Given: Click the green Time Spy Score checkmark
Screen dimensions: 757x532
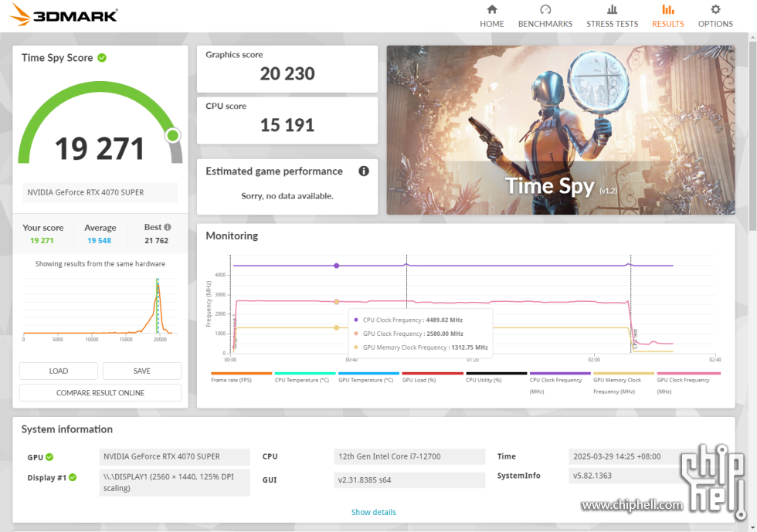Looking at the screenshot, I should click(x=102, y=58).
